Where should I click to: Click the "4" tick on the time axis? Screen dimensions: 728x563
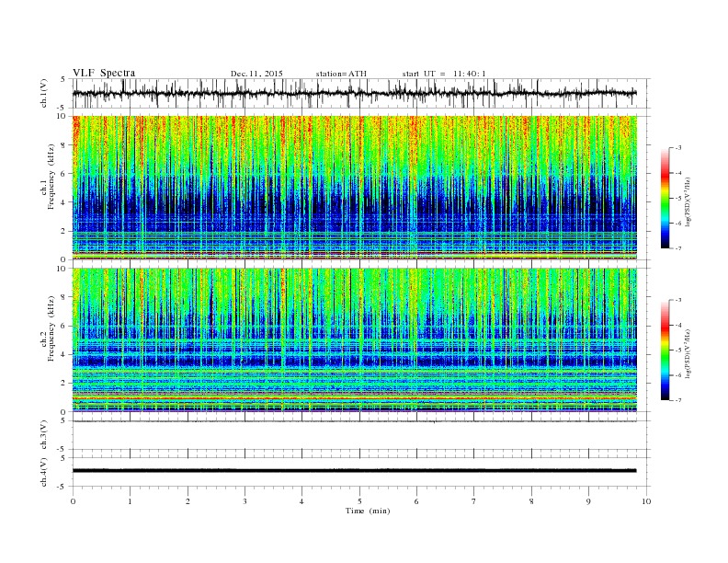point(301,501)
